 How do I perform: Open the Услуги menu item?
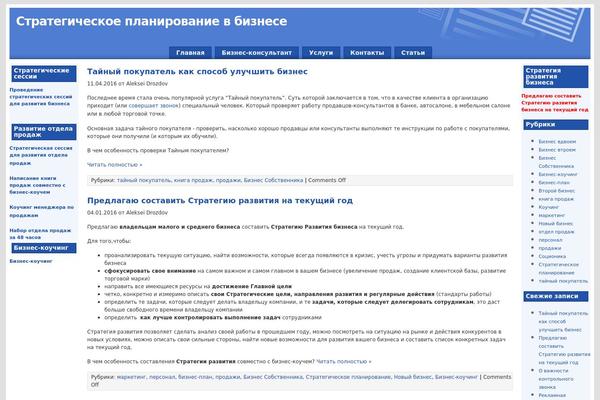click(321, 53)
